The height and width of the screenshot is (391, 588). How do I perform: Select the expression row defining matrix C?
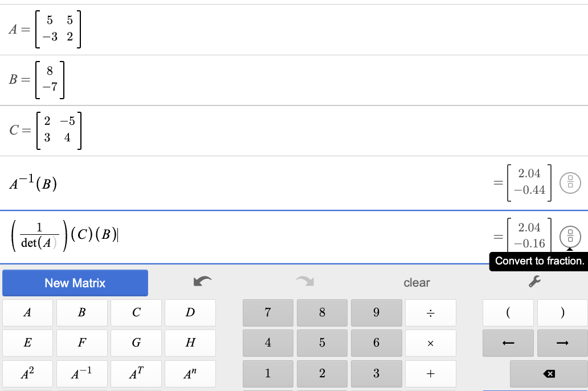[228, 130]
